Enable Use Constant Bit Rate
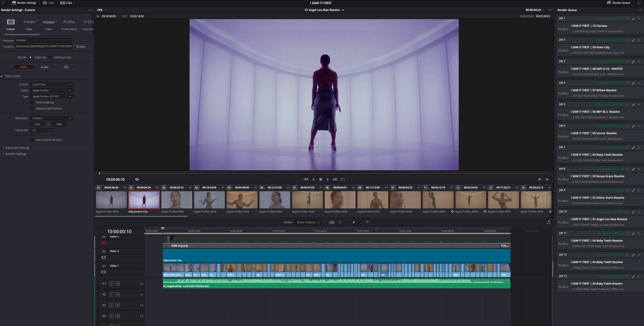 [x=32, y=140]
